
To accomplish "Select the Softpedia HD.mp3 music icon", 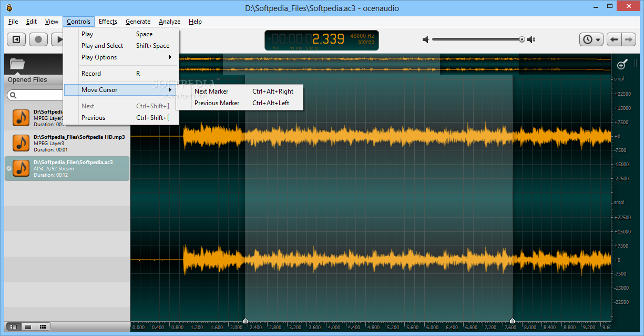I will pos(21,142).
